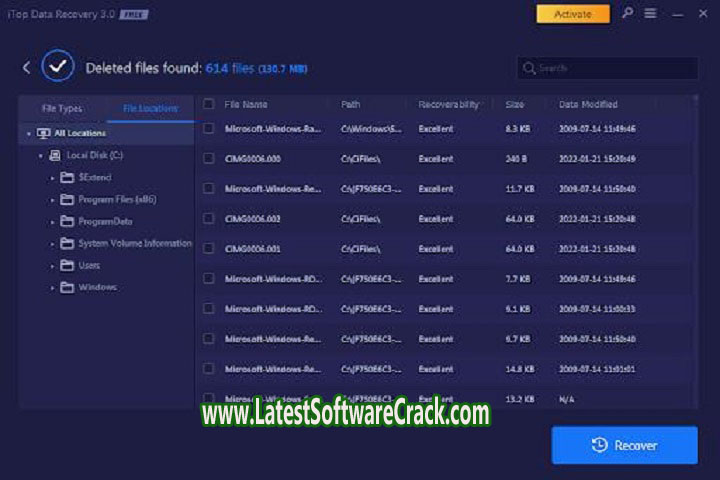
Task: Collapse the All Locations tree node
Action: click(x=29, y=134)
